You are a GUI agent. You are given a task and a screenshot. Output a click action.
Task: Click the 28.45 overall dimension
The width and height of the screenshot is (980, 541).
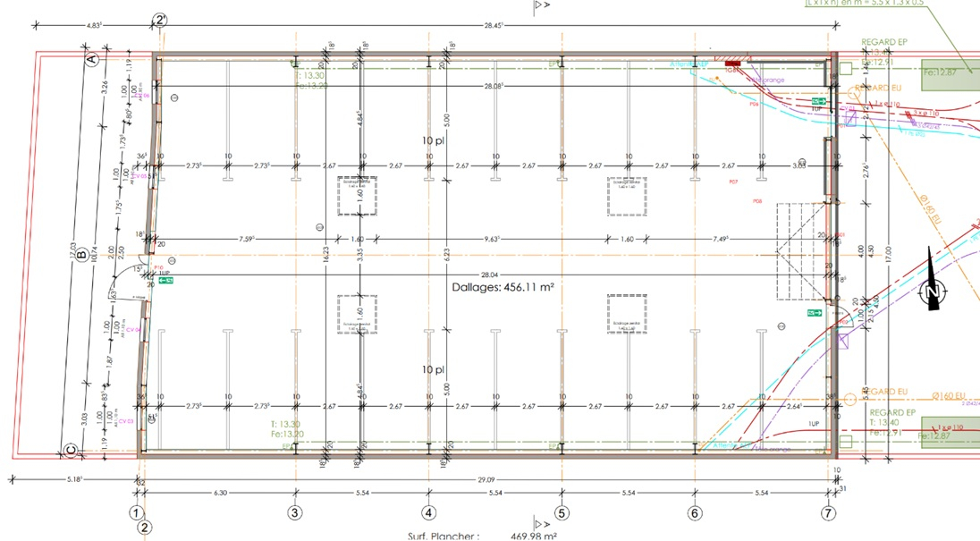pyautogui.click(x=493, y=25)
